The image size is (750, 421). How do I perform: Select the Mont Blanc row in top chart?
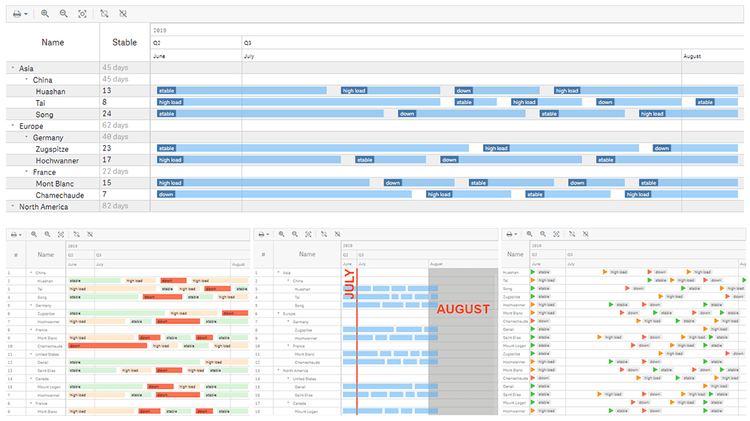[x=58, y=183]
